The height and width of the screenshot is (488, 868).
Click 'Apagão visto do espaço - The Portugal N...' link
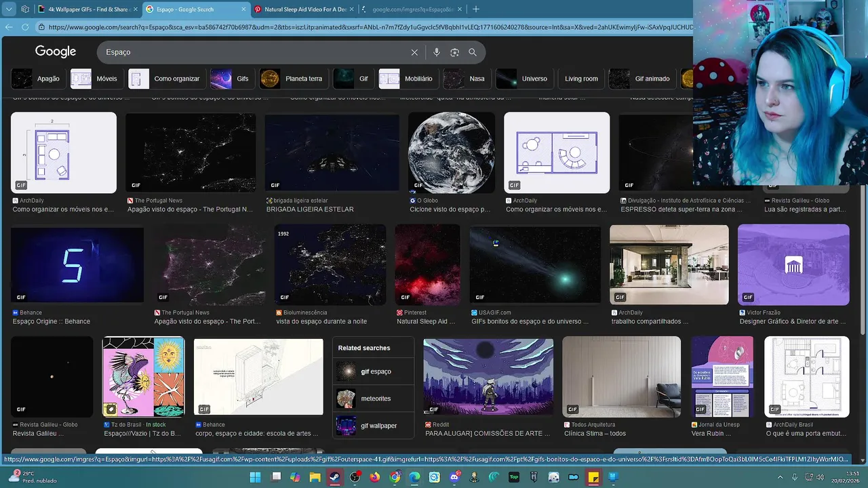coord(189,209)
